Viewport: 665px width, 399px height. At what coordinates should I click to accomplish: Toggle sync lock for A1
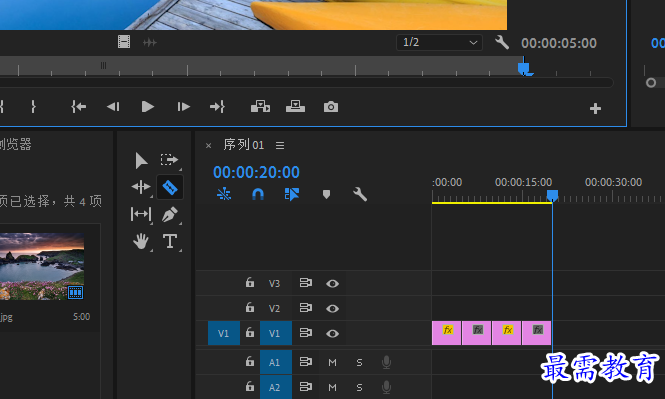pos(306,361)
